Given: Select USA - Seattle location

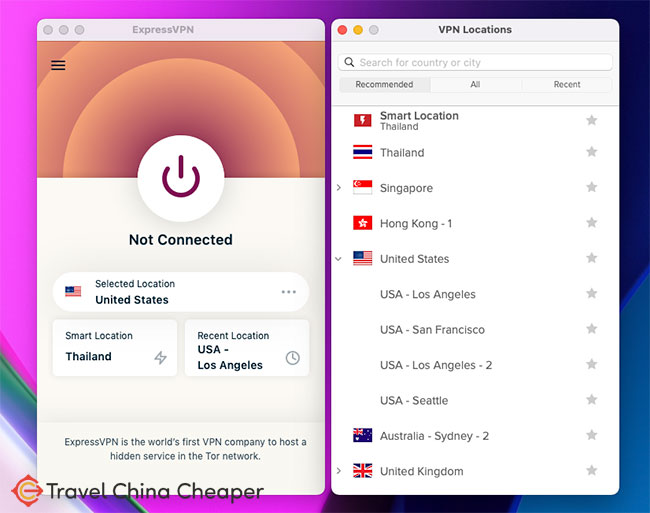Looking at the screenshot, I should (x=475, y=400).
